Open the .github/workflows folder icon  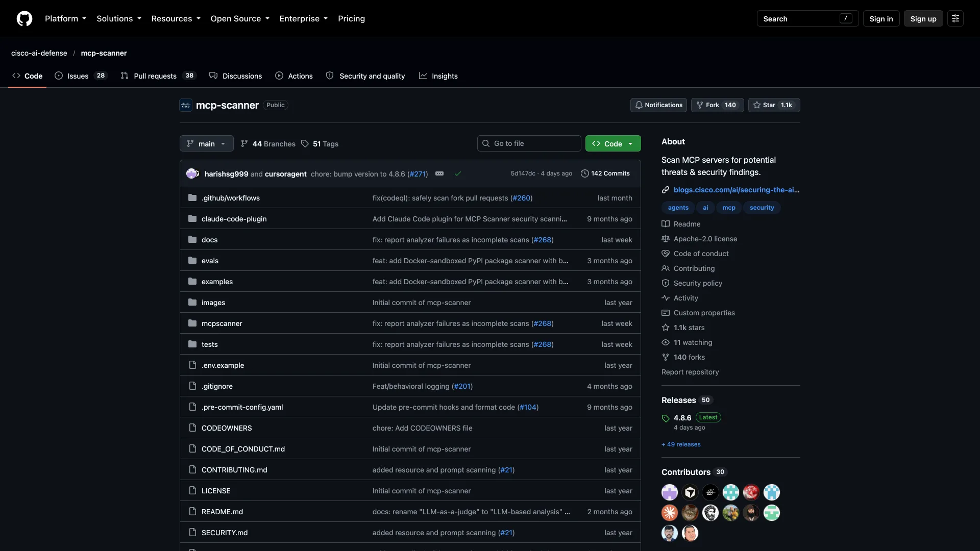pyautogui.click(x=192, y=197)
